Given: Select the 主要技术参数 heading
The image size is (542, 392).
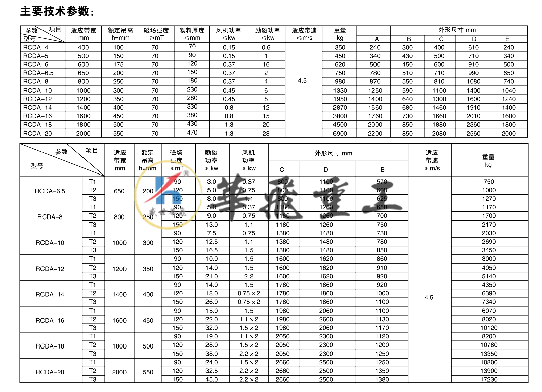Looking at the screenshot, I should (57, 11).
